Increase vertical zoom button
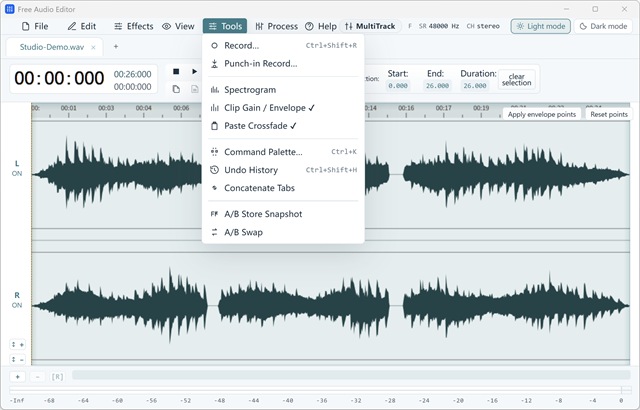 point(18,345)
